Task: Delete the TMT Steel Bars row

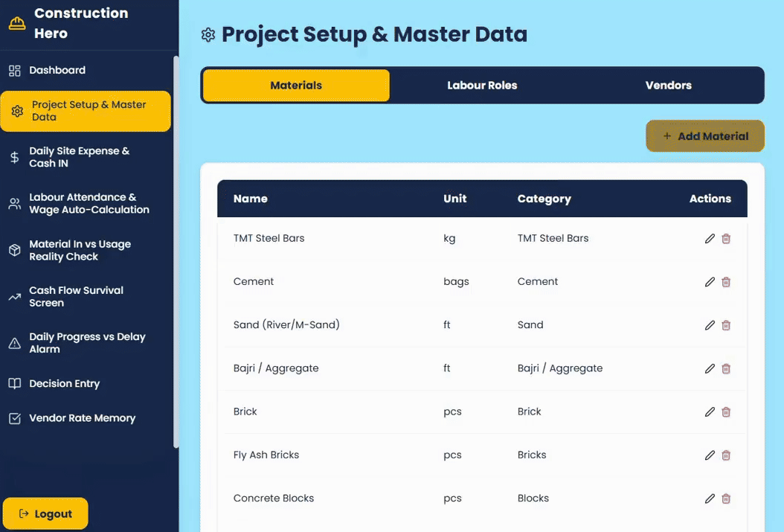Action: (726, 239)
